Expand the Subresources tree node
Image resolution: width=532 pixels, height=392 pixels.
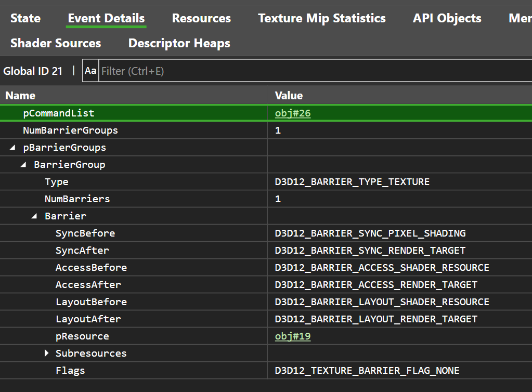(x=46, y=354)
